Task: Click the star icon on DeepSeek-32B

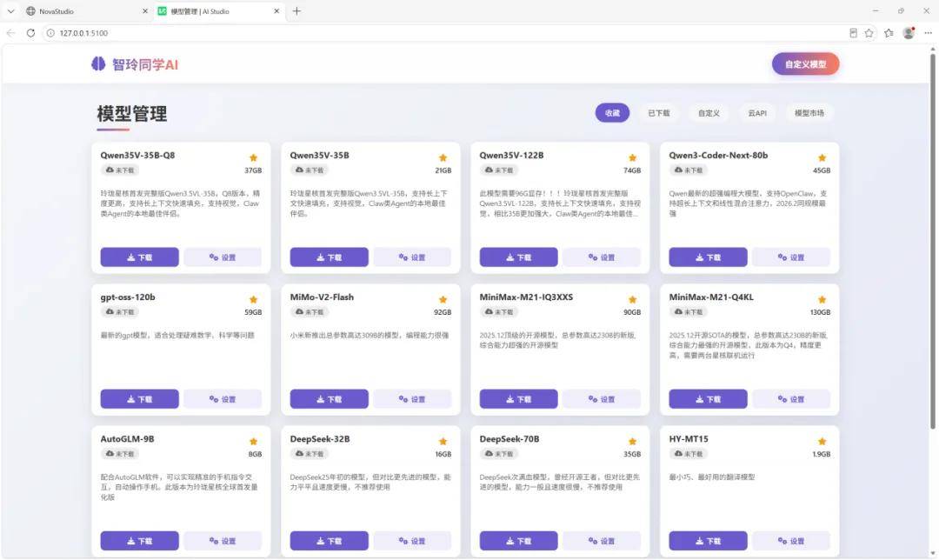Action: click(443, 442)
